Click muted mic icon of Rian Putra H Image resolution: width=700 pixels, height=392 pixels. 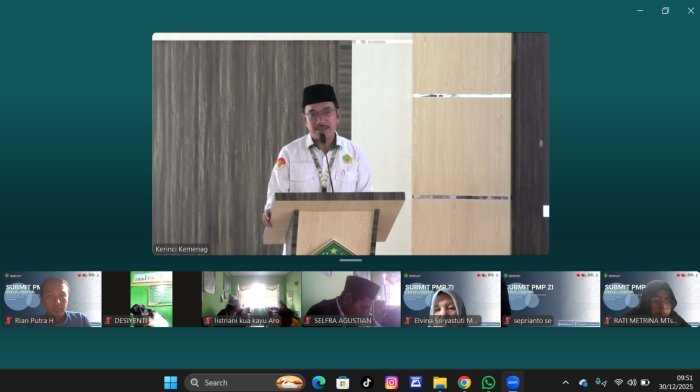[8, 321]
